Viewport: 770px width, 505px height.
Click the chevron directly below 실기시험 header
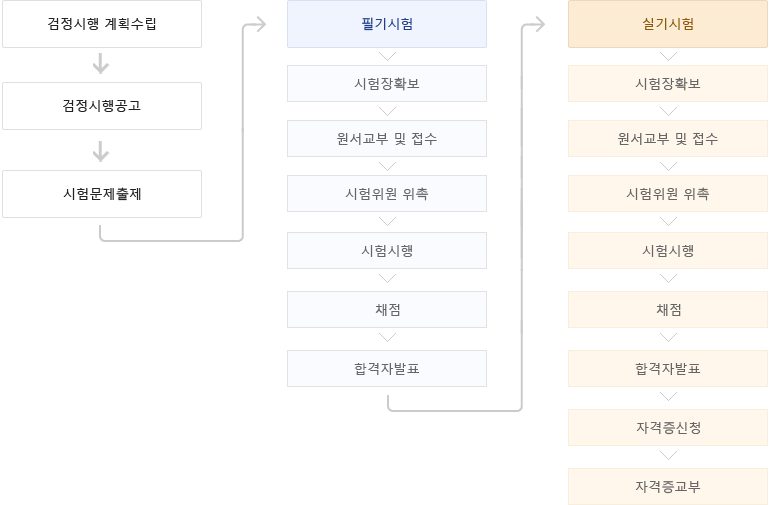click(x=668, y=56)
